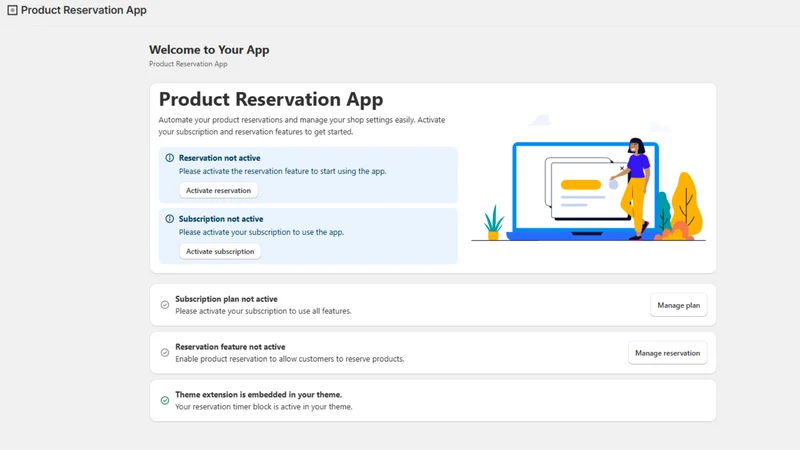Click 'Theme extension is embedded in your theme.' text
This screenshot has width=800, height=450.
tap(259, 394)
